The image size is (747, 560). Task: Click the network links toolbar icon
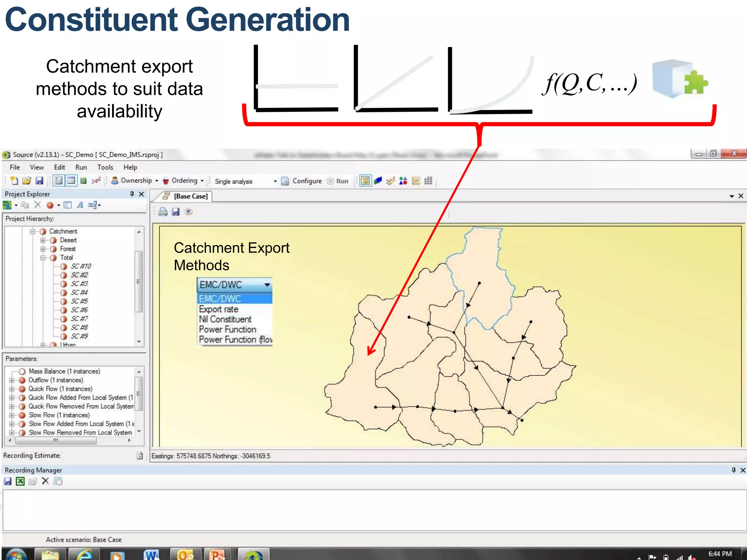[391, 180]
